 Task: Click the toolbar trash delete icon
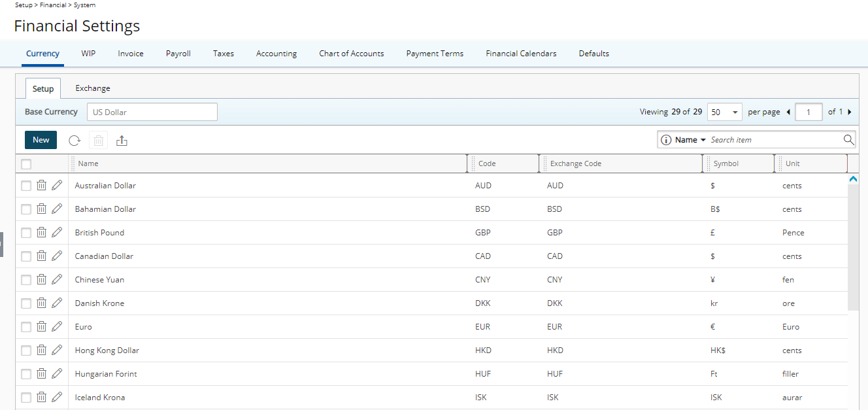pyautogui.click(x=98, y=140)
